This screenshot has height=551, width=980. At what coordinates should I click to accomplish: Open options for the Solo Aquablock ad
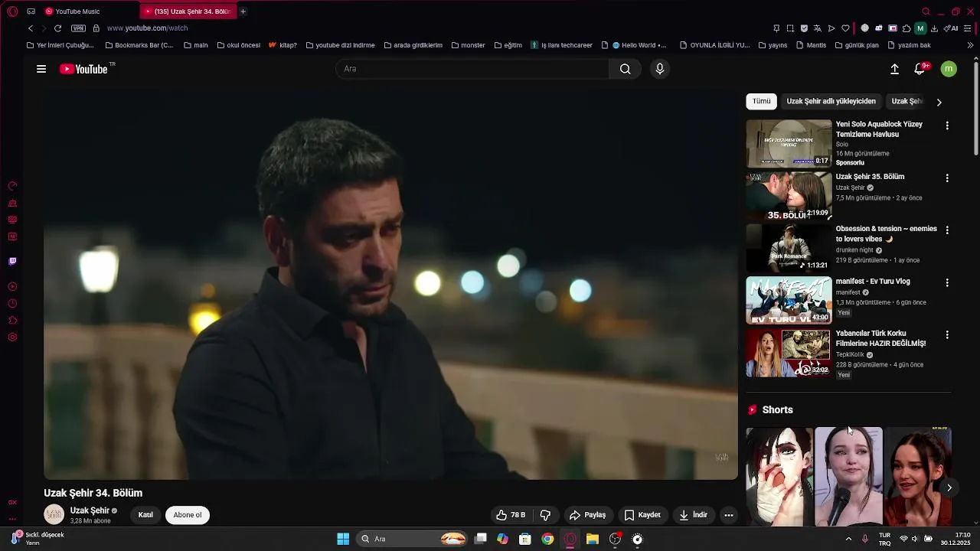[947, 126]
